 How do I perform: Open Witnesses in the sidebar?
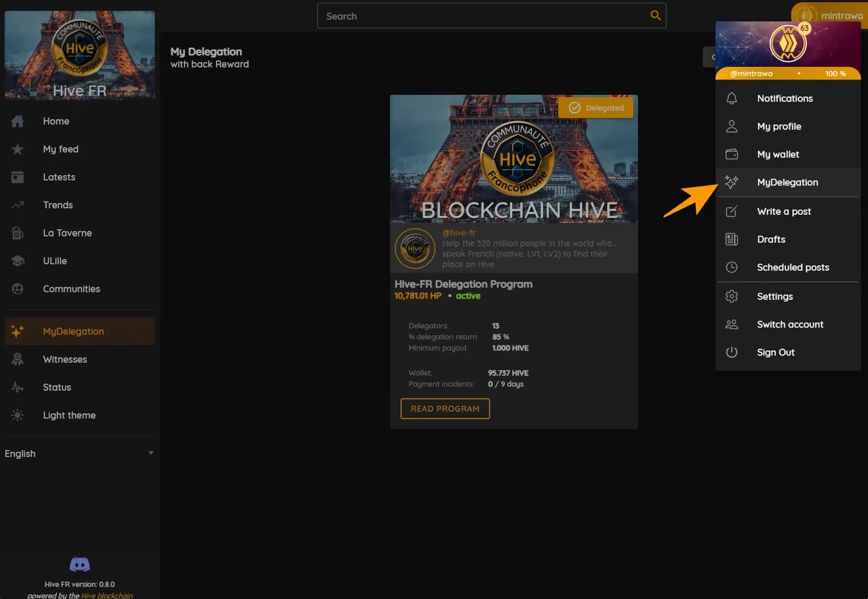pos(80,360)
